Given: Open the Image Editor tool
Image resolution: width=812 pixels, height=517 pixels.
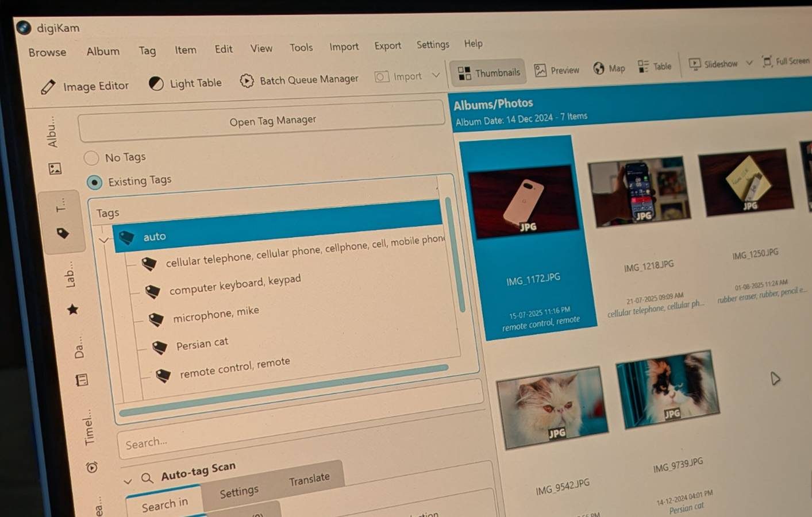Looking at the screenshot, I should pyautogui.click(x=84, y=86).
